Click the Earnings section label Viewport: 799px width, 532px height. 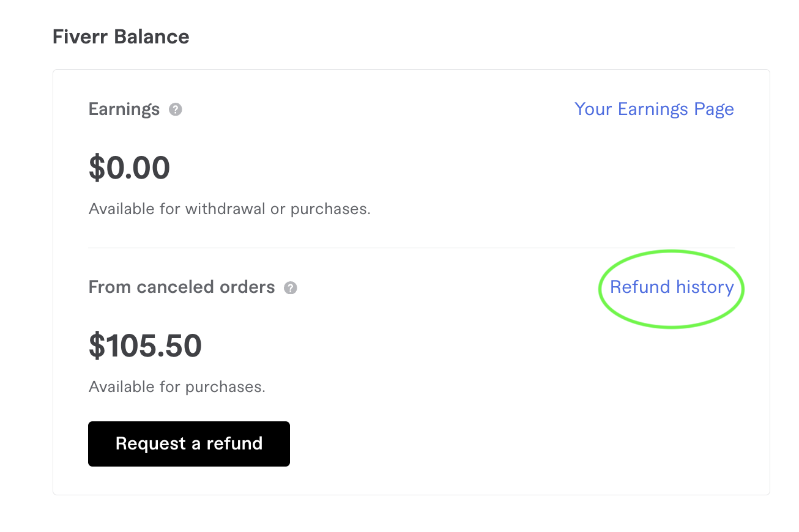[124, 109]
